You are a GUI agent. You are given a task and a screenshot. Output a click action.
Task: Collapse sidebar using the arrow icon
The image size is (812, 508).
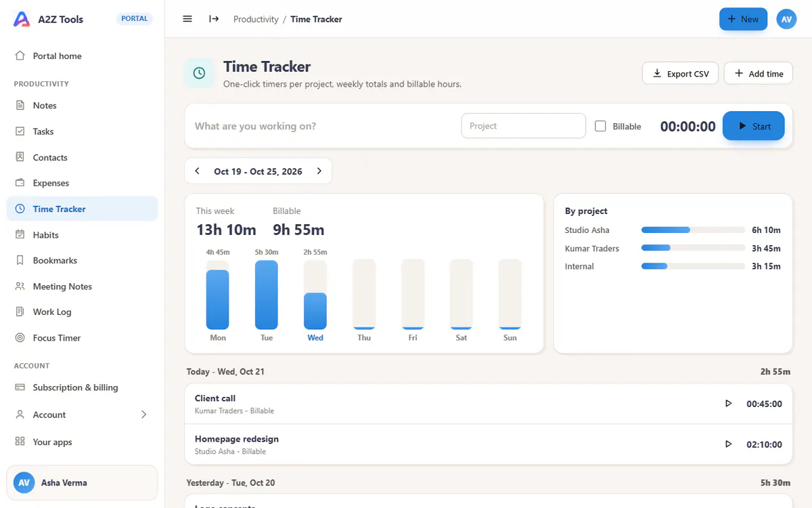pos(214,19)
